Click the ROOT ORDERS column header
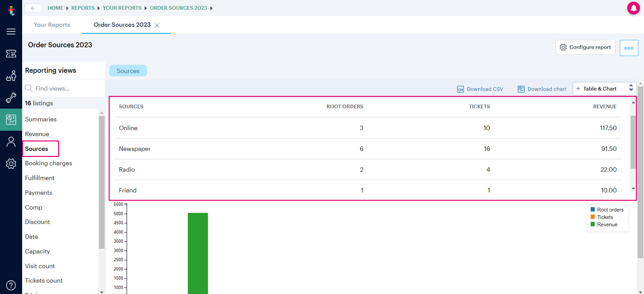The height and width of the screenshot is (294, 644). click(x=345, y=107)
